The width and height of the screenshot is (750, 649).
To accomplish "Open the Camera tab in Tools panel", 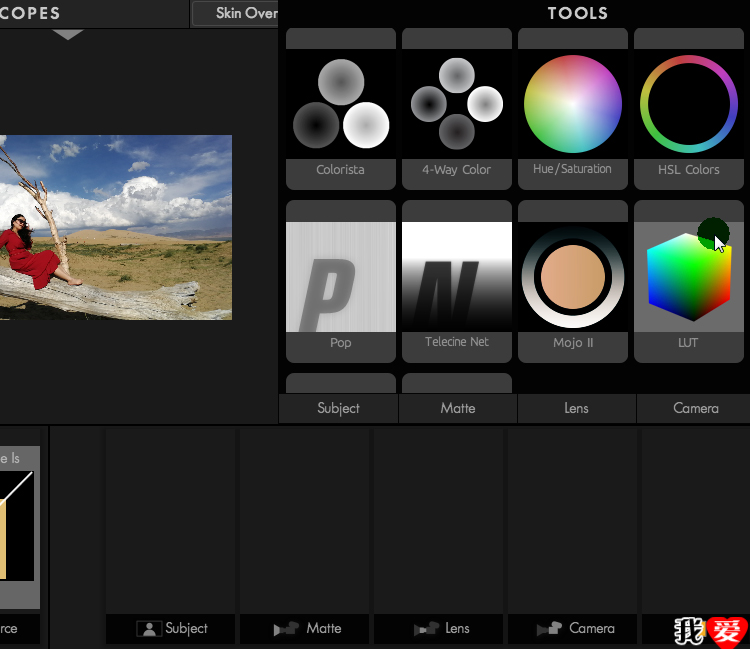I will 694,408.
